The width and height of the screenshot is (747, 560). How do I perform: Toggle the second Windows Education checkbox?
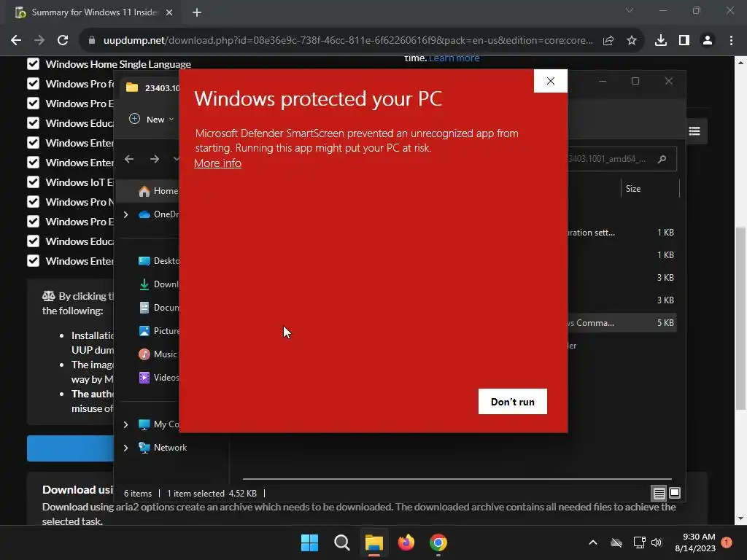click(33, 241)
